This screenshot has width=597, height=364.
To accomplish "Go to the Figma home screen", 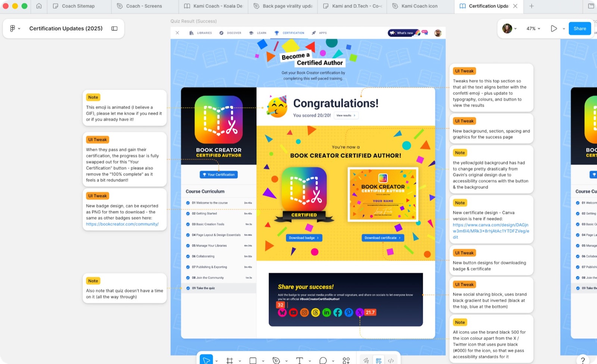I will point(39,6).
